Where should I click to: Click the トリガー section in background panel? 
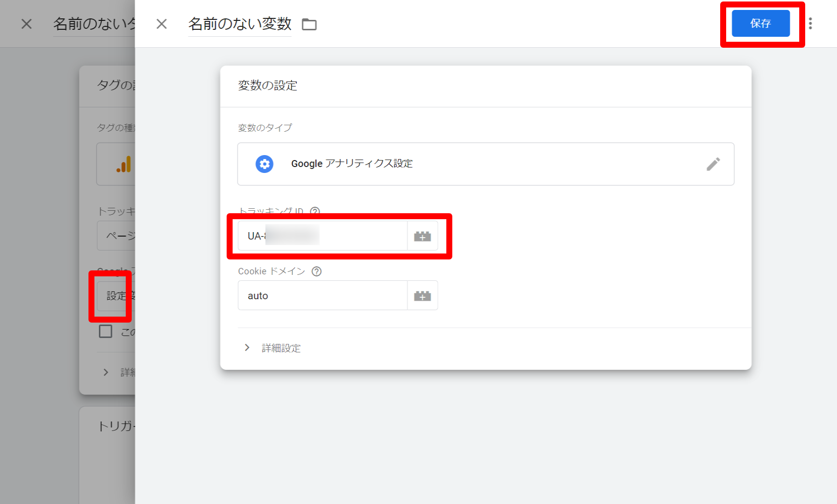[x=116, y=426]
